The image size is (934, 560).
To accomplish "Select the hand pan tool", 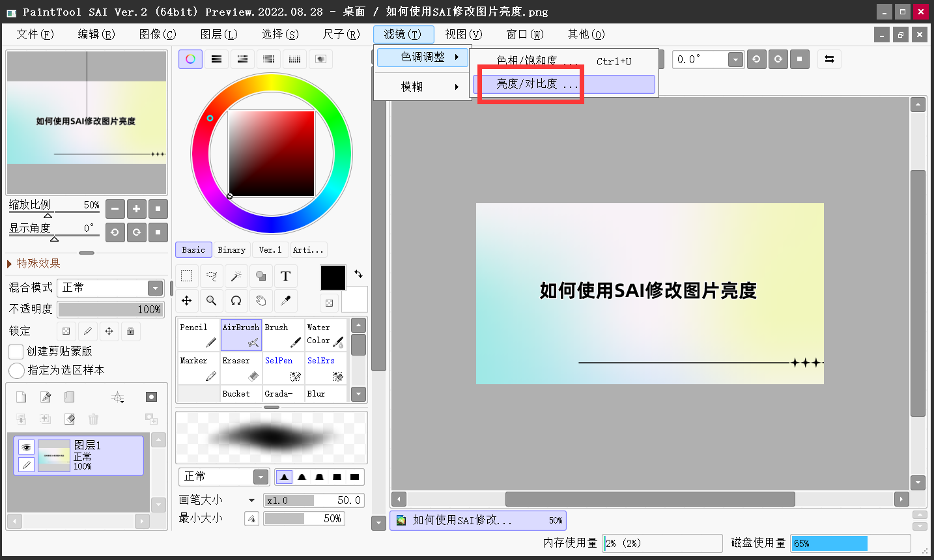I will click(x=261, y=301).
